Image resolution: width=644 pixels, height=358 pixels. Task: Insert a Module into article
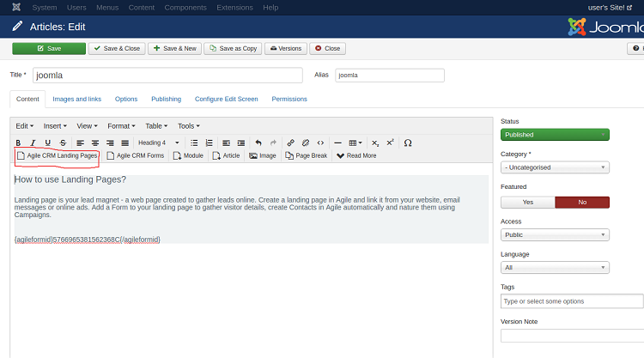(188, 155)
